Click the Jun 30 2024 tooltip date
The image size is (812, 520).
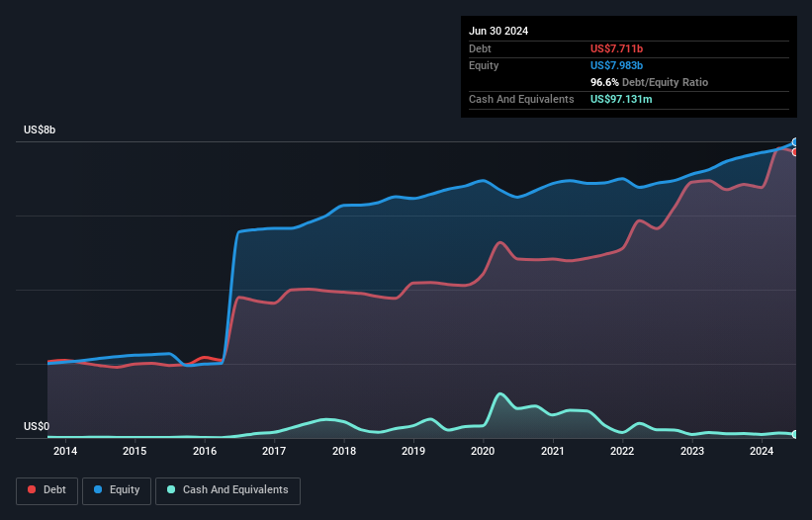coord(498,31)
